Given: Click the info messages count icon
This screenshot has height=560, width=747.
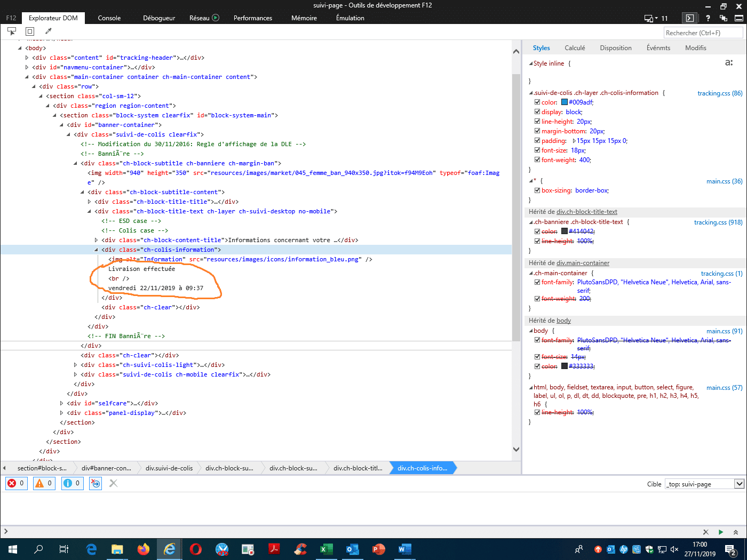Looking at the screenshot, I should pyautogui.click(x=72, y=483).
